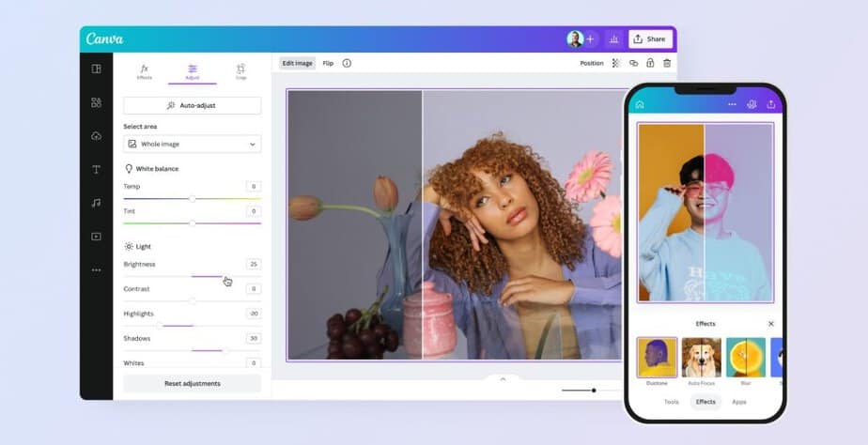Viewport: 868px width, 445px height.
Task: Click the Tint slider handle
Action: click(x=192, y=223)
